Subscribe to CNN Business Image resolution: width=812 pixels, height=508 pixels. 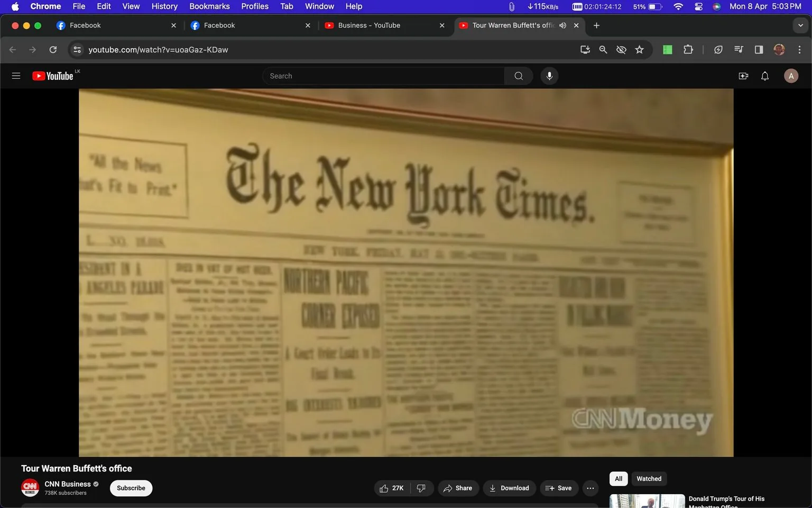tap(131, 488)
